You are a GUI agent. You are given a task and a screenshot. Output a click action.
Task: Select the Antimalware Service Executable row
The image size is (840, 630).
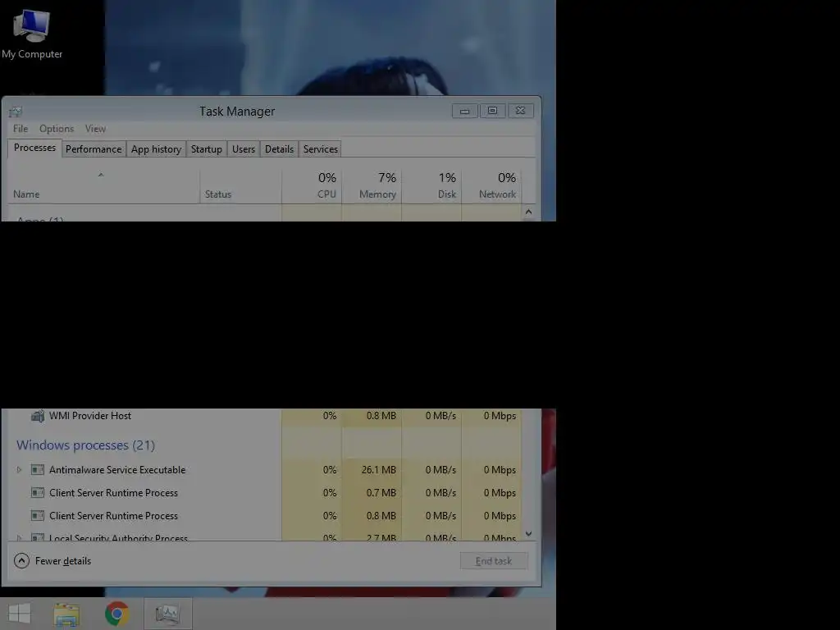[265, 470]
